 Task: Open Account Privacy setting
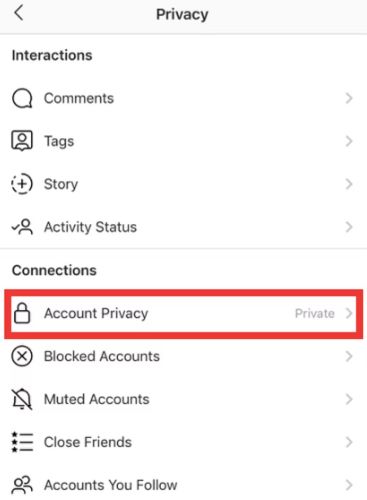pyautogui.click(x=183, y=314)
